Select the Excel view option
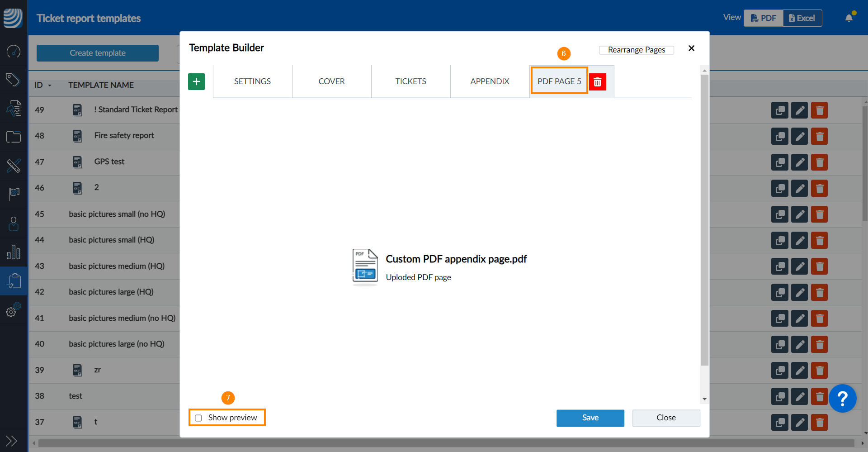Screen dimensions: 868x452 (802, 18)
